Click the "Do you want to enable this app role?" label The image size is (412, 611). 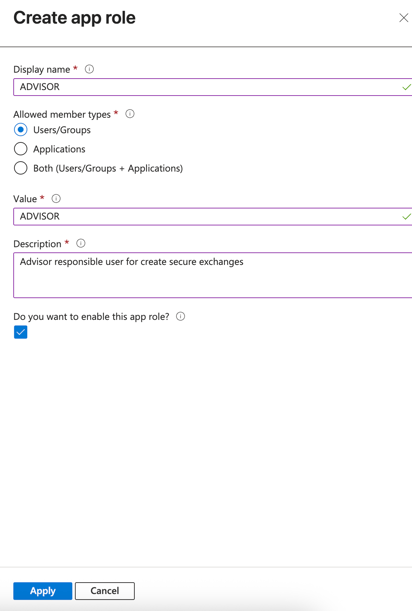92,316
